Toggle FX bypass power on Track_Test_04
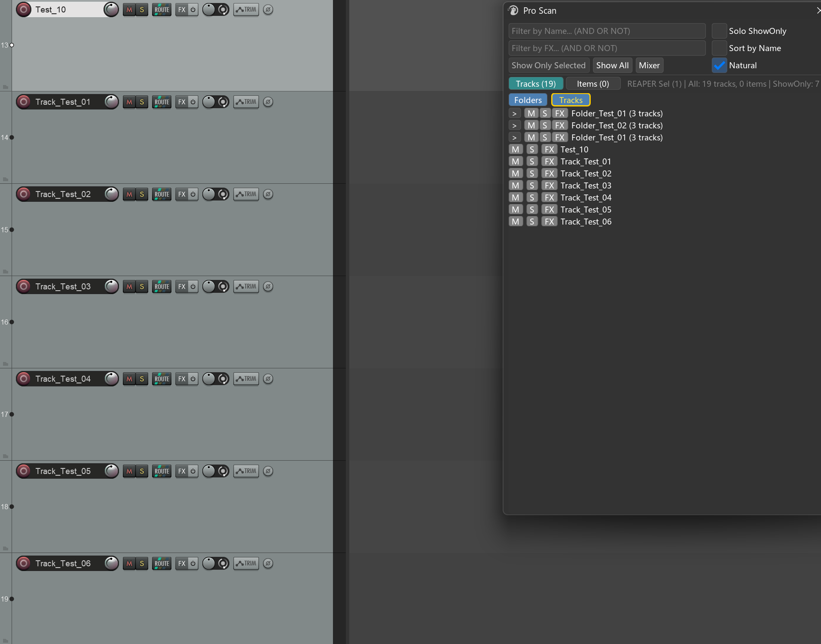The image size is (821, 644). (193, 379)
